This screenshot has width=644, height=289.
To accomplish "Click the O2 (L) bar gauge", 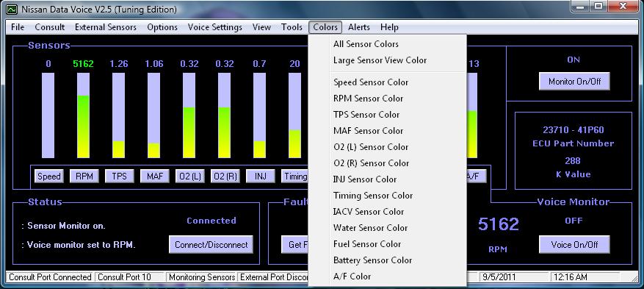I will pos(189,115).
